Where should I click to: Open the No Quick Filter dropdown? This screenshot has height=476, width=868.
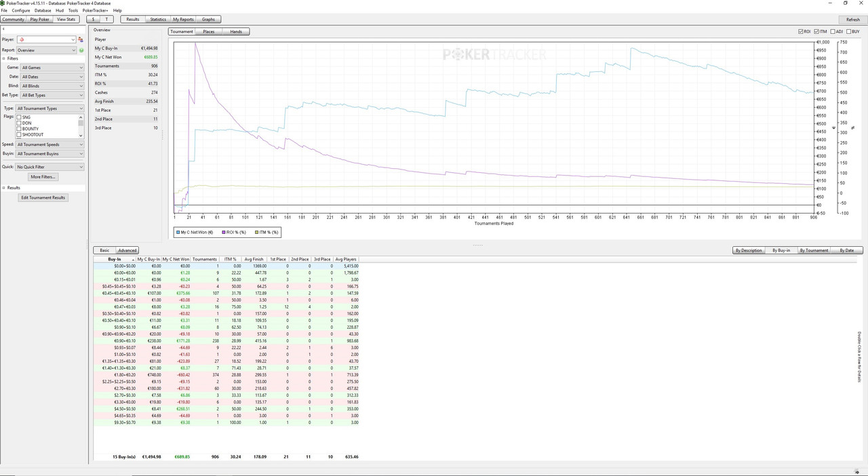[50, 167]
